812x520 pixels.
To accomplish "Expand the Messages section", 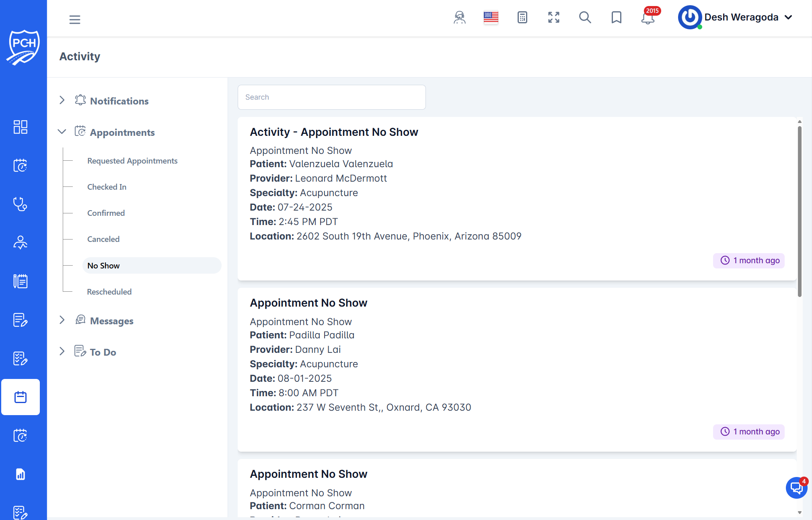I will coord(62,320).
